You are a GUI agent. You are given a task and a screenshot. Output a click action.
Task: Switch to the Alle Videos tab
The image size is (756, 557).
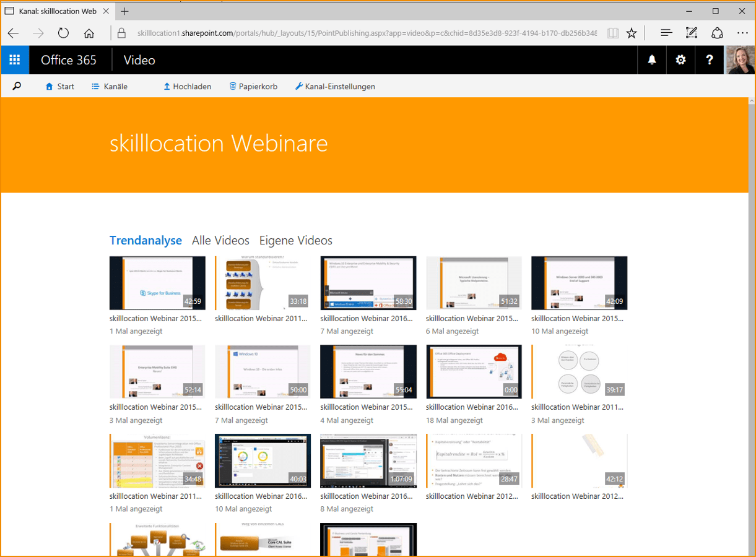point(220,241)
